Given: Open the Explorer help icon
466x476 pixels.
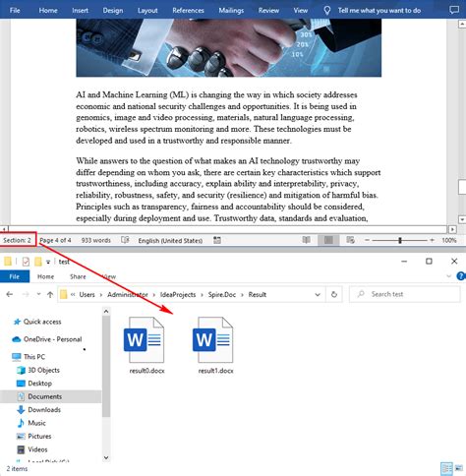Looking at the screenshot, I should point(461,276).
